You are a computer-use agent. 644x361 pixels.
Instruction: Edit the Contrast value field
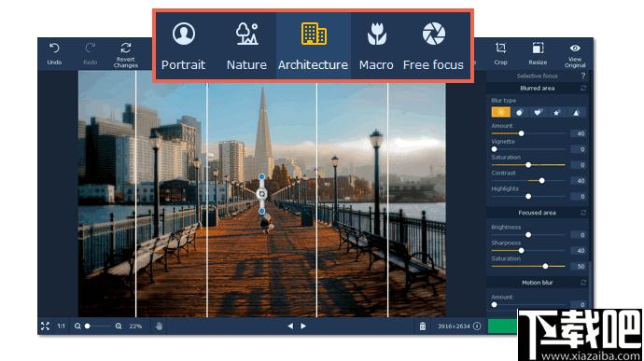point(580,181)
